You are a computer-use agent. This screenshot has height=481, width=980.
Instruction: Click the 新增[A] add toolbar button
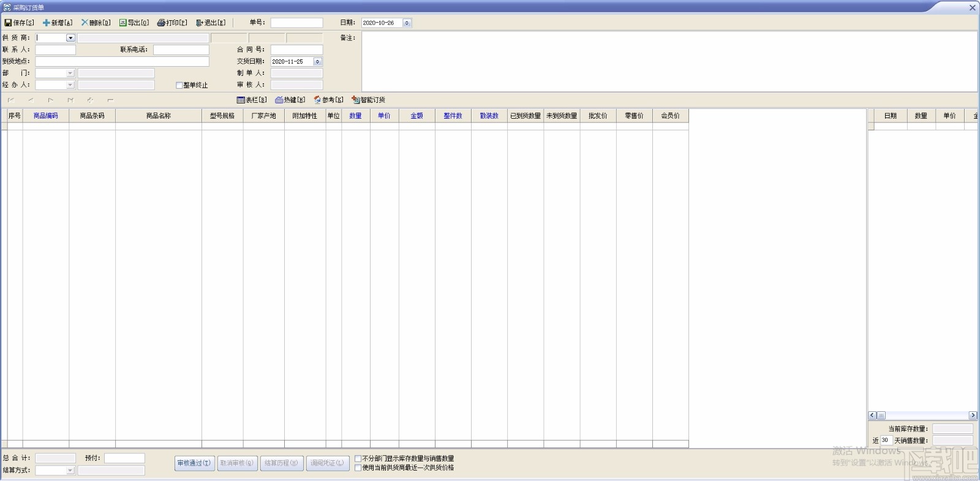click(58, 23)
